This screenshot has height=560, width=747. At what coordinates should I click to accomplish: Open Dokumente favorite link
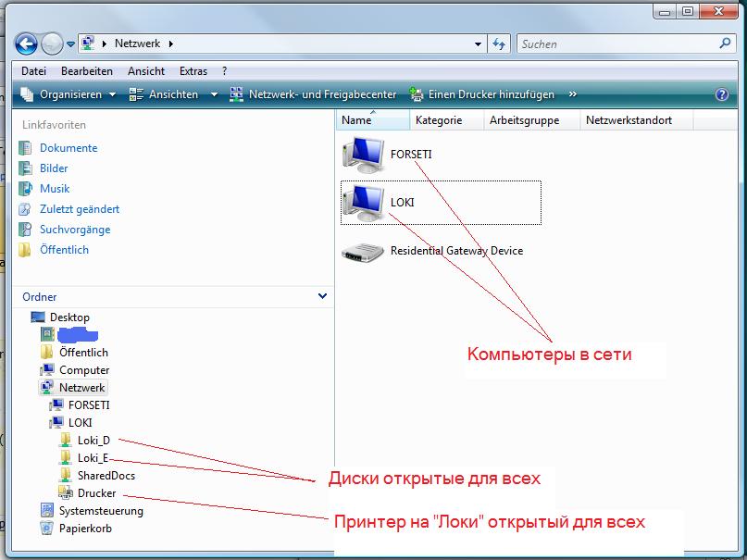click(68, 147)
